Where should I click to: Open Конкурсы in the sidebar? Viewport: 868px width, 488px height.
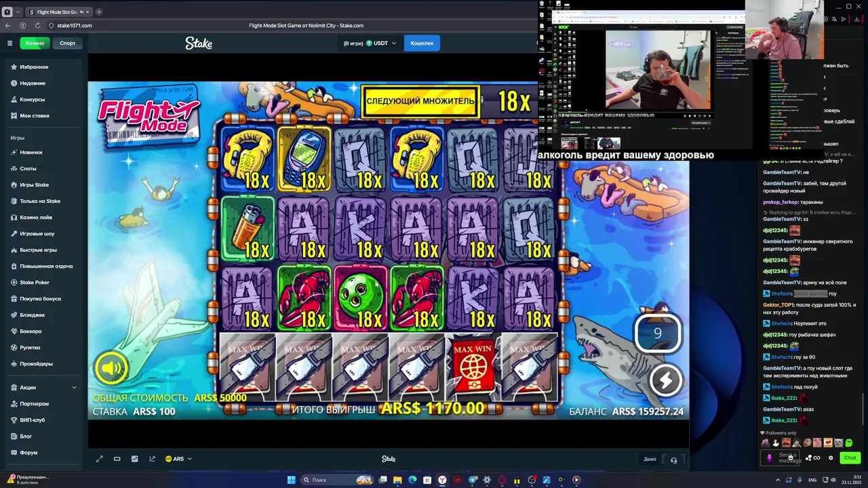(32, 100)
